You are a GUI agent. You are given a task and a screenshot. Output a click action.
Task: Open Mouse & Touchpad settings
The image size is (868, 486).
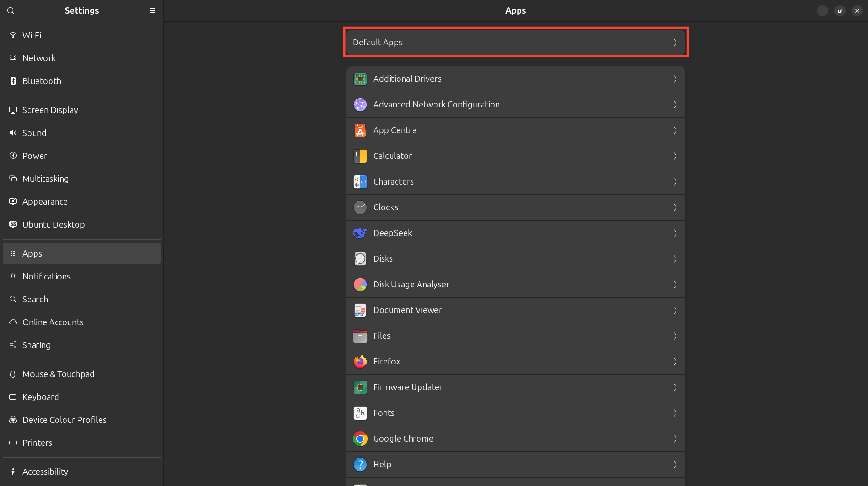(x=82, y=374)
